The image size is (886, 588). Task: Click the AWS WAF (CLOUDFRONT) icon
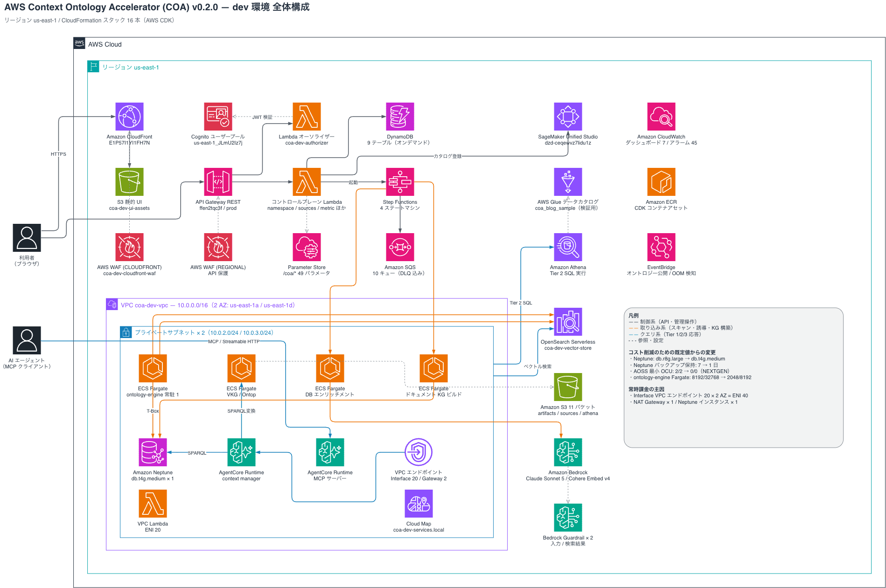pyautogui.click(x=129, y=247)
